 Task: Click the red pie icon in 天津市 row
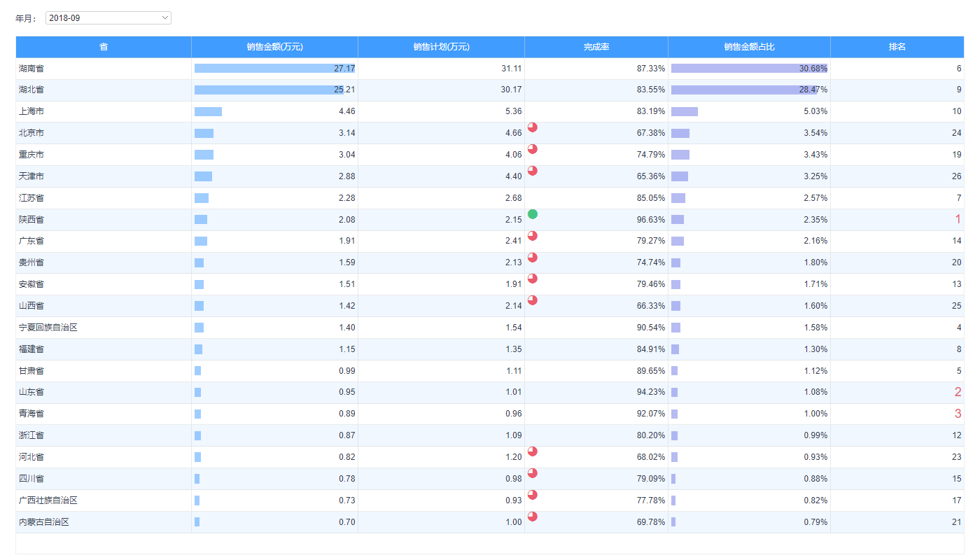533,171
